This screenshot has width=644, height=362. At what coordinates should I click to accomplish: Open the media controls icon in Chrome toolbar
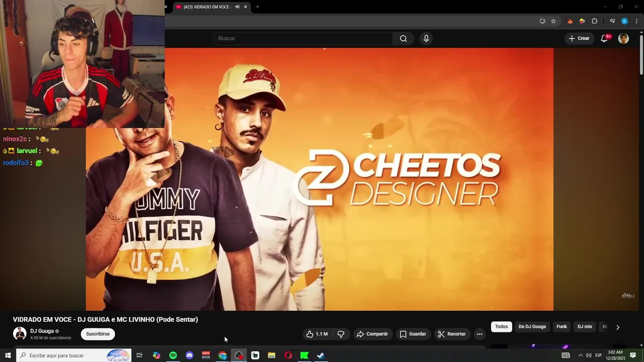[x=612, y=21]
